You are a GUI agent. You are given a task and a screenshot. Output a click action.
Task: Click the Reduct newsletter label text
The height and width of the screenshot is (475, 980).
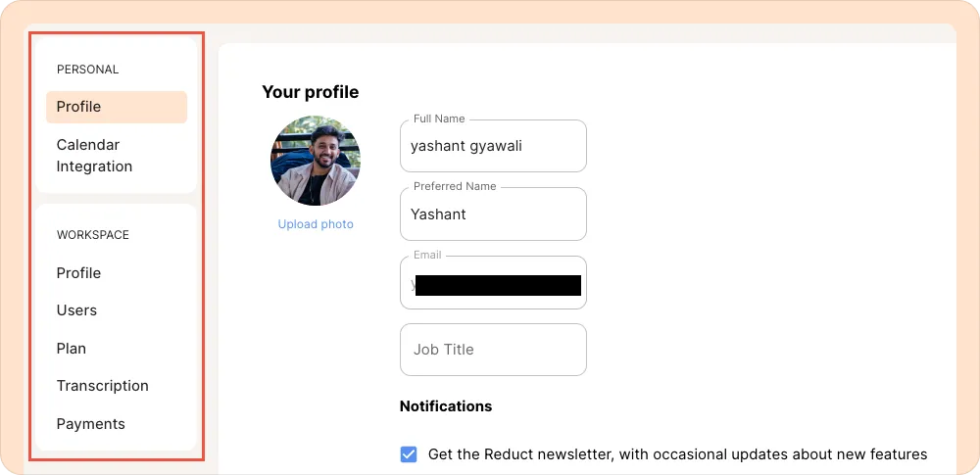[x=677, y=454]
